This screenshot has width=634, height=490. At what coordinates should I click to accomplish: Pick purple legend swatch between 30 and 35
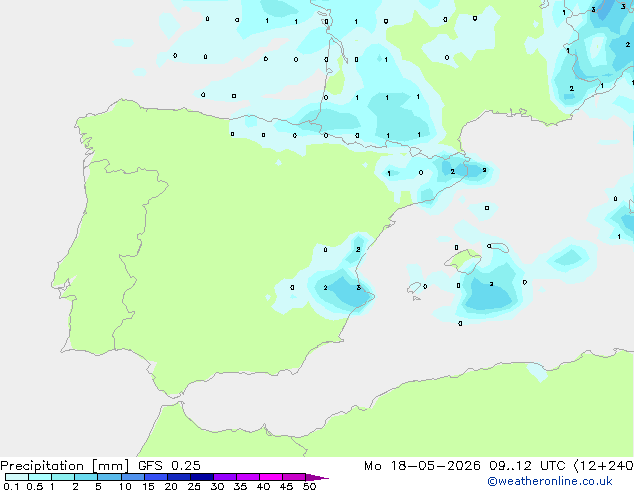[x=225, y=477]
